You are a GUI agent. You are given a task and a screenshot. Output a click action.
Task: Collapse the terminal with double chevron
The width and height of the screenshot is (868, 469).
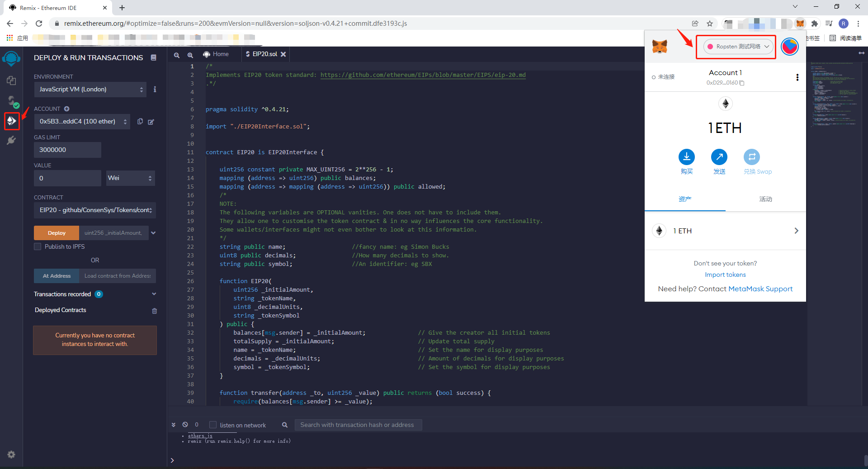[173, 425]
